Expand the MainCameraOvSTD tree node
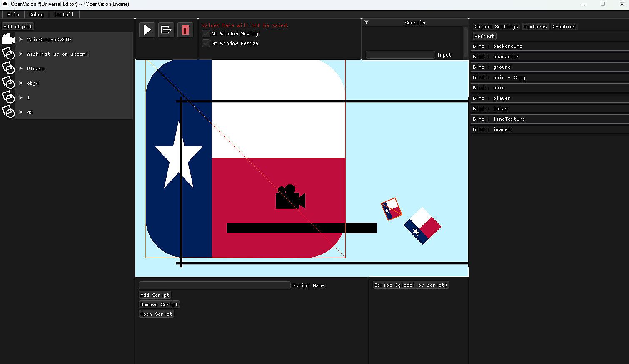This screenshot has width=629, height=364. pos(21,40)
